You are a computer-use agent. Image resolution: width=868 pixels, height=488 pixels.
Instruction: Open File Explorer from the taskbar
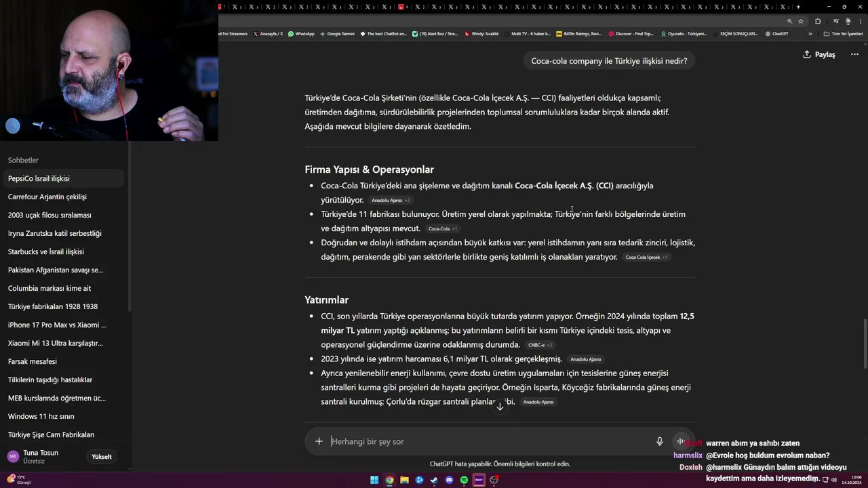click(x=404, y=480)
